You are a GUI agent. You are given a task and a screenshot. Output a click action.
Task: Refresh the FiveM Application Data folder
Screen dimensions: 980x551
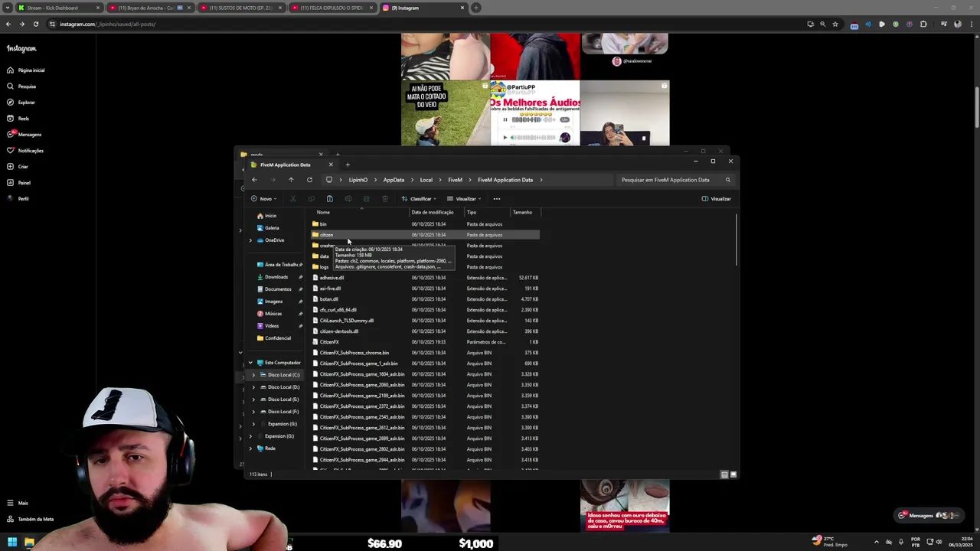tap(309, 180)
